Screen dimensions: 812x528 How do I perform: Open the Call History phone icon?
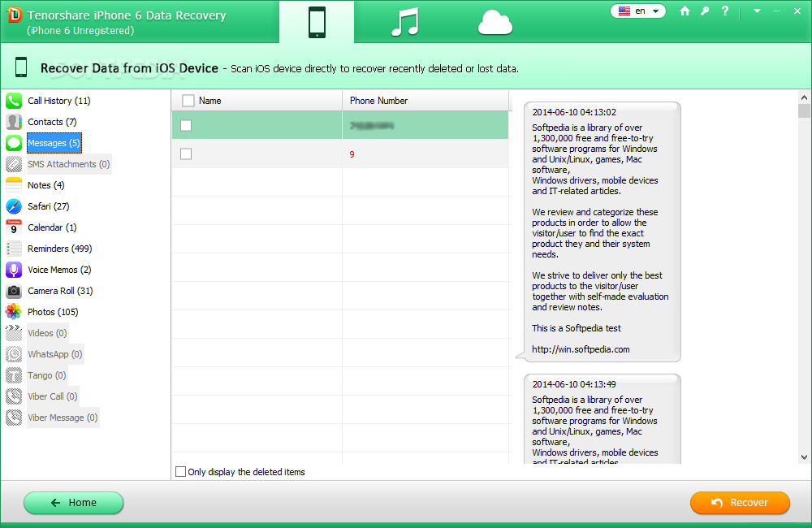point(14,101)
